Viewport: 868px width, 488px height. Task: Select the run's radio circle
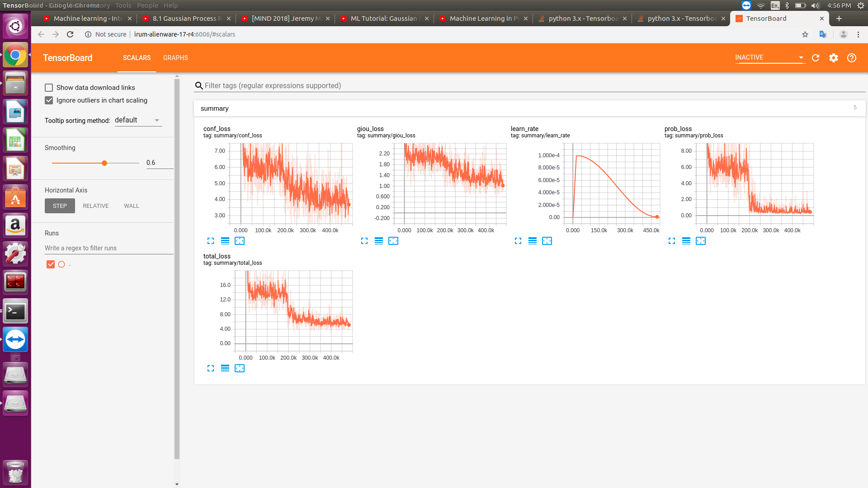coord(61,264)
